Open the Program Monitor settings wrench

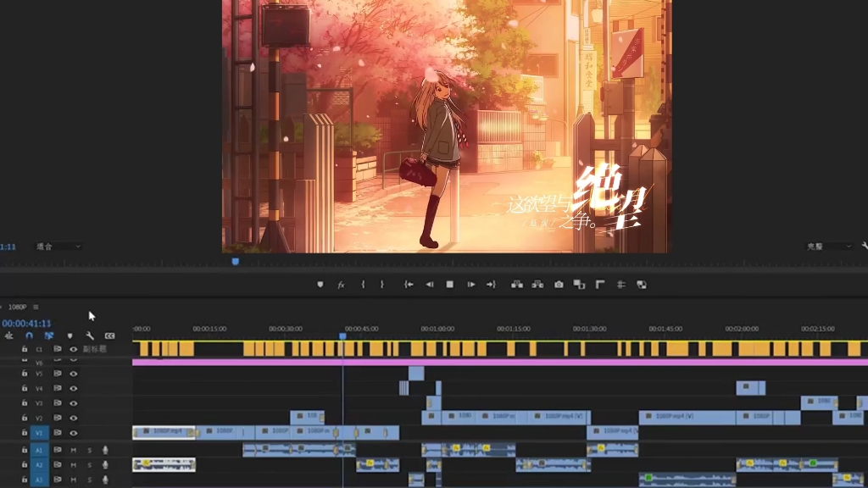point(865,246)
